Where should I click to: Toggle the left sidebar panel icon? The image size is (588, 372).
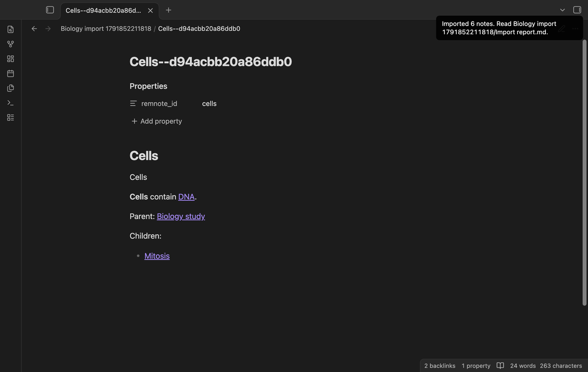point(49,10)
